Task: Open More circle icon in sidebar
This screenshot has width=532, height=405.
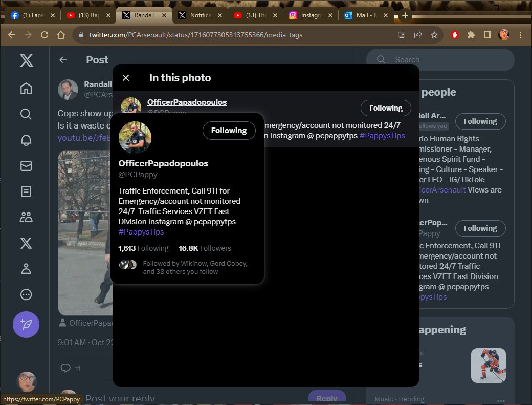Action: (x=26, y=294)
